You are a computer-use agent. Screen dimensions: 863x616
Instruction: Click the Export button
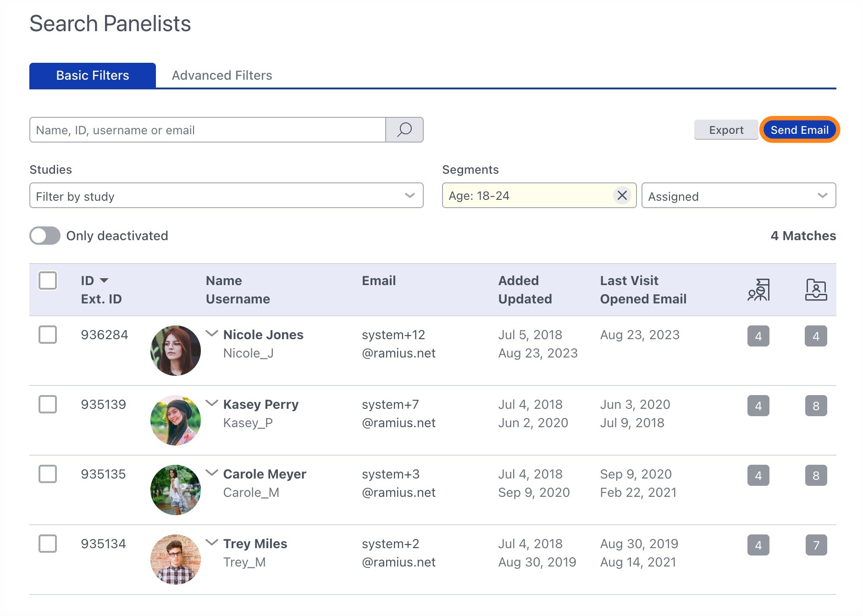click(726, 130)
